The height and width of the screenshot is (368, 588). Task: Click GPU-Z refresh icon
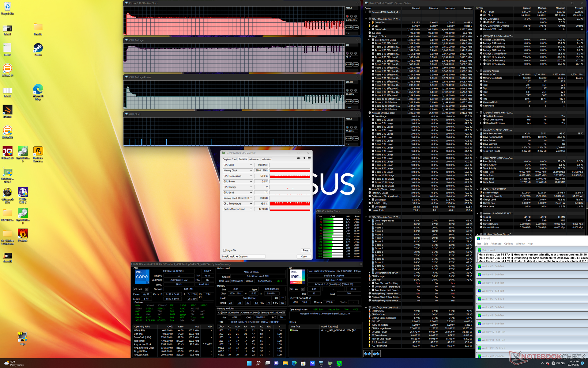tap(304, 159)
